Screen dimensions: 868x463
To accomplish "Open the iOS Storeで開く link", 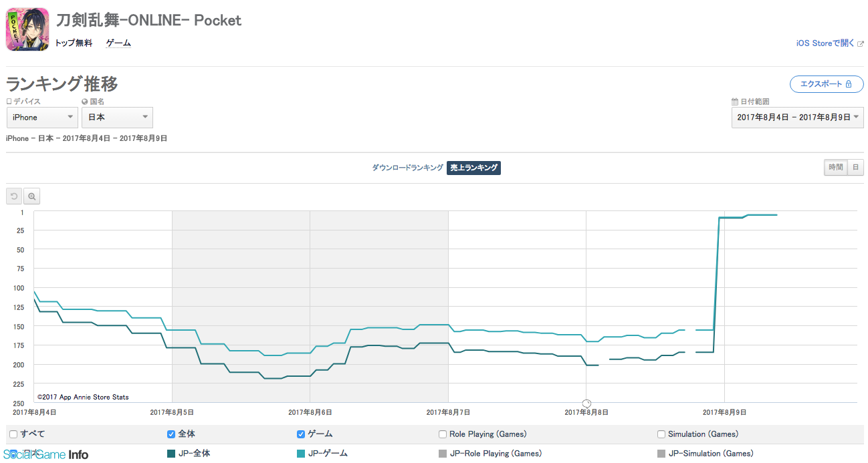I will click(x=825, y=43).
